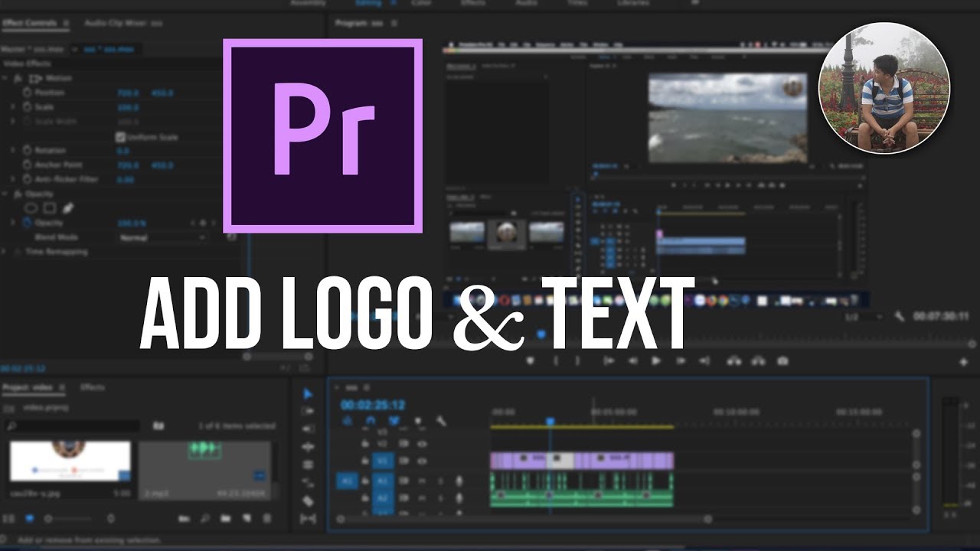Toggle snap magnet in timeline header

click(x=371, y=420)
